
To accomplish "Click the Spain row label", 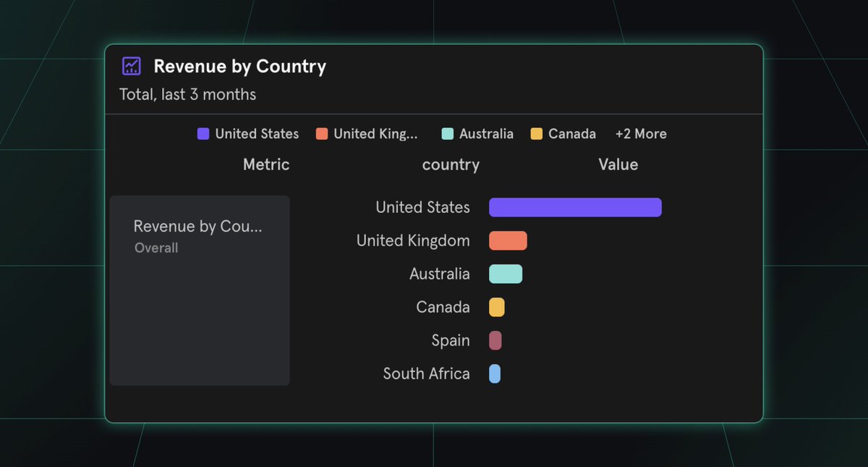I will [x=451, y=340].
